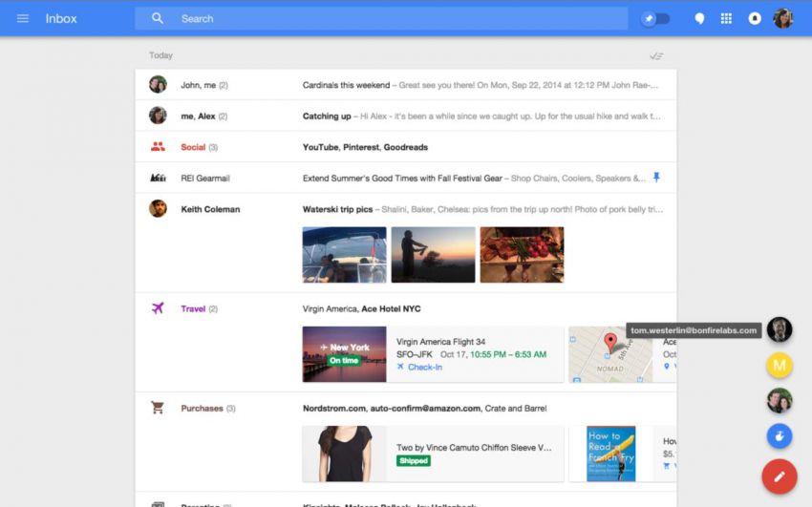
Task: Open the notifications bell
Action: 755,18
